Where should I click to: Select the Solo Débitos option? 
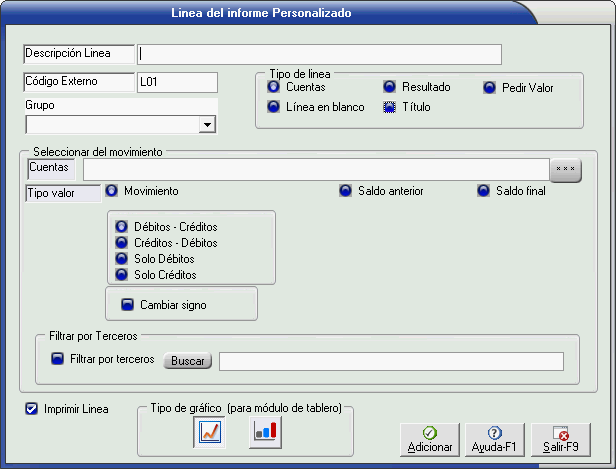coord(122,259)
